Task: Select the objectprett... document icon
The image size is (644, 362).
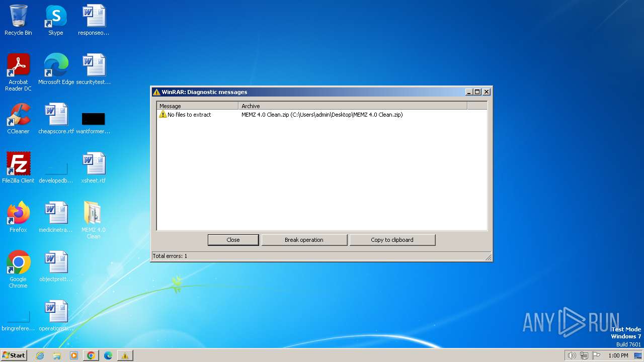Action: [56, 266]
